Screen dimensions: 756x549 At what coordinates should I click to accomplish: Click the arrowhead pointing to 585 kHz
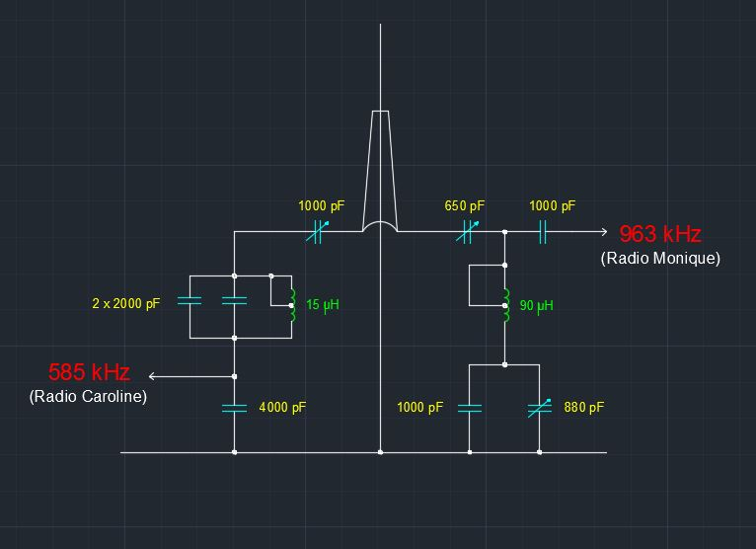click(153, 376)
